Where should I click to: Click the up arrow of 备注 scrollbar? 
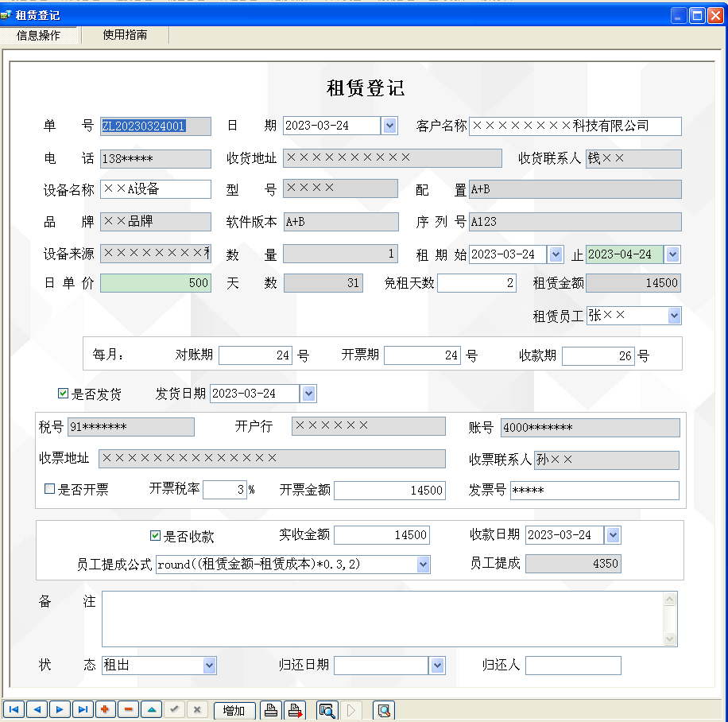click(x=669, y=600)
